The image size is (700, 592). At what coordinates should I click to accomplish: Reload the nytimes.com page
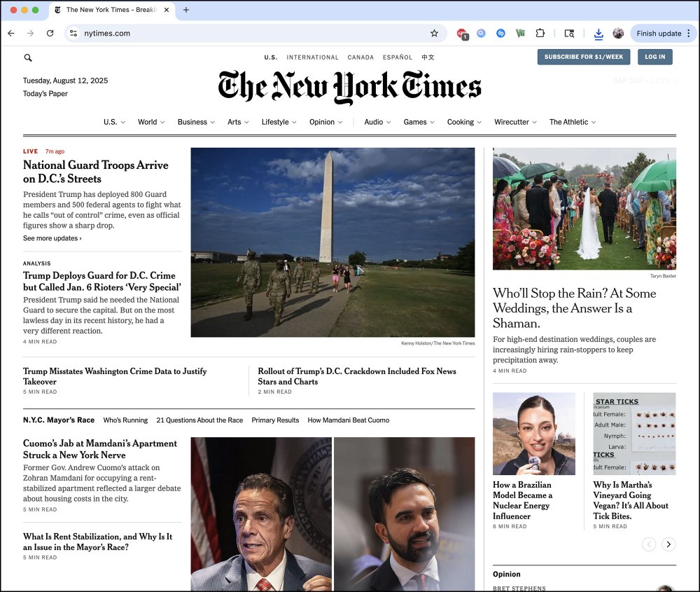50,33
